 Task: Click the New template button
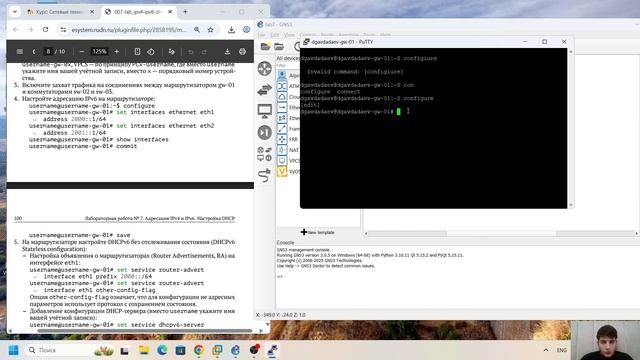coord(318,232)
